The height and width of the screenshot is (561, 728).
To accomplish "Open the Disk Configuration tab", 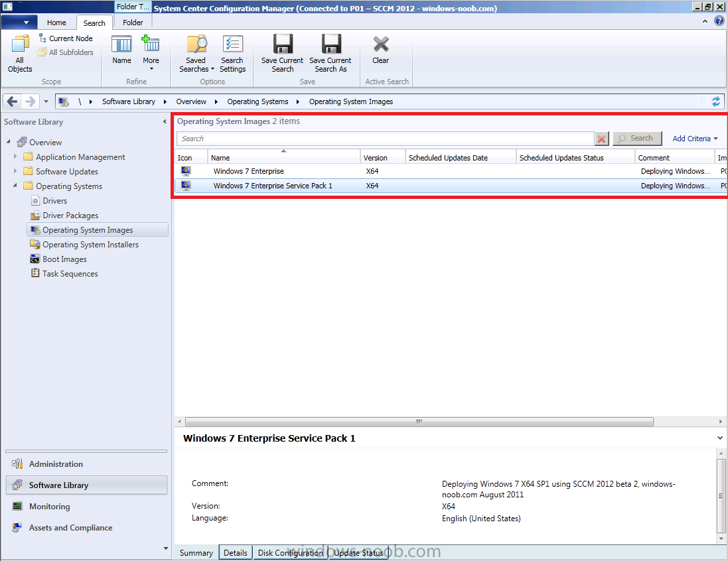I will click(291, 552).
